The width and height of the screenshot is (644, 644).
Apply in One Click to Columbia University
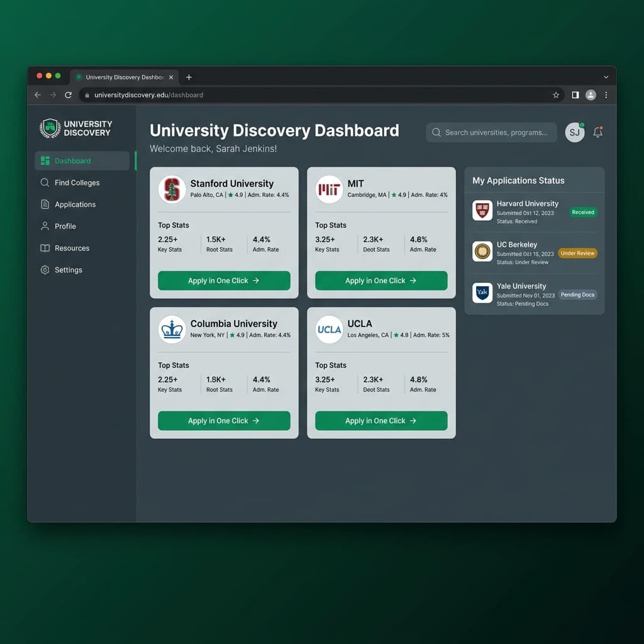click(x=224, y=421)
